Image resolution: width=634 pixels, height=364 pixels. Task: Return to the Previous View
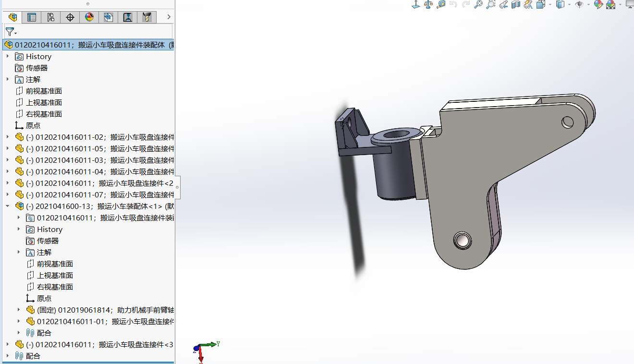(503, 4)
